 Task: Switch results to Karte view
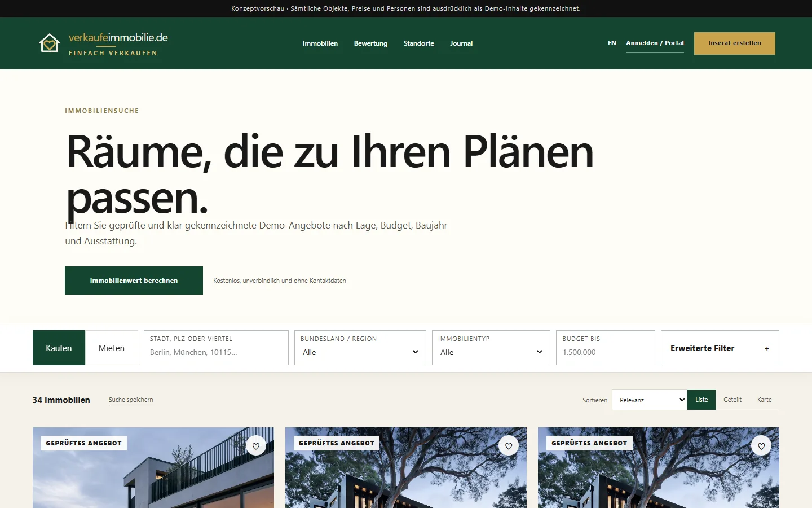[765, 400]
